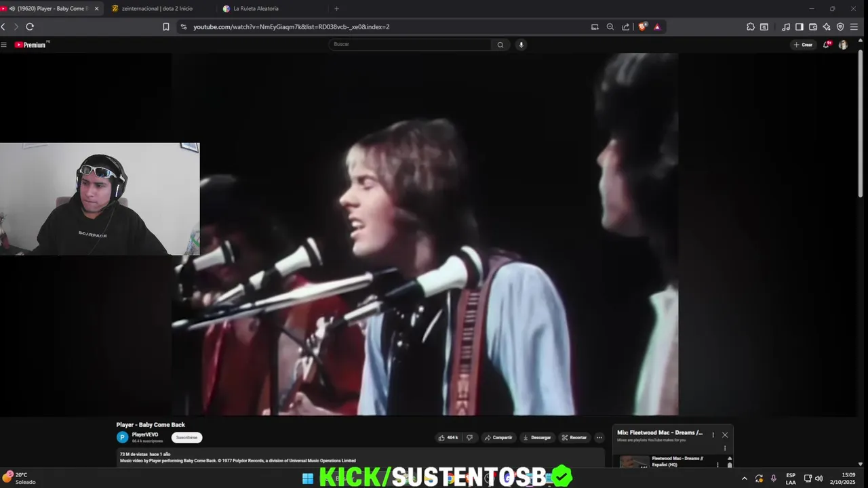Open the YouTube account avatar menu
The image size is (868, 488).
coord(843,45)
